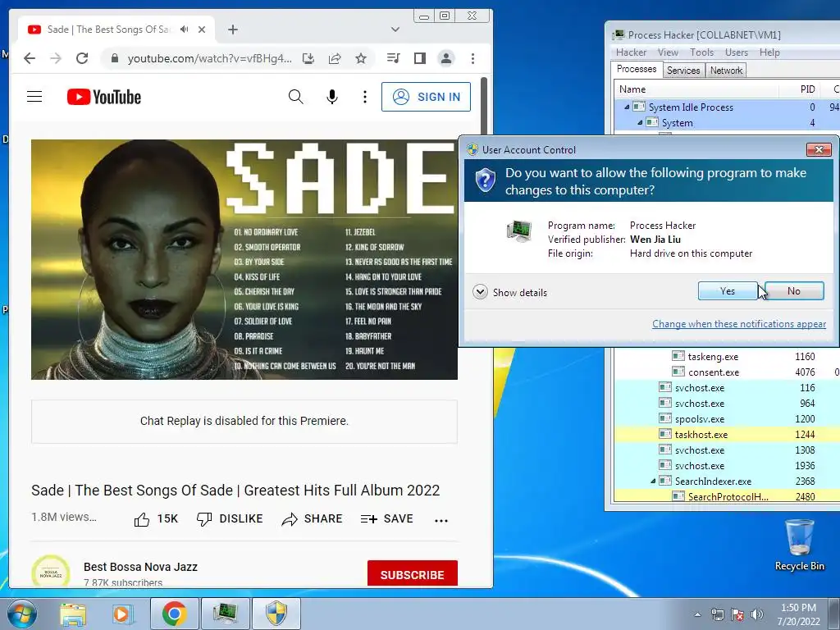Image resolution: width=840 pixels, height=630 pixels.
Task: Select taskhost.exe process row
Action: (x=727, y=435)
